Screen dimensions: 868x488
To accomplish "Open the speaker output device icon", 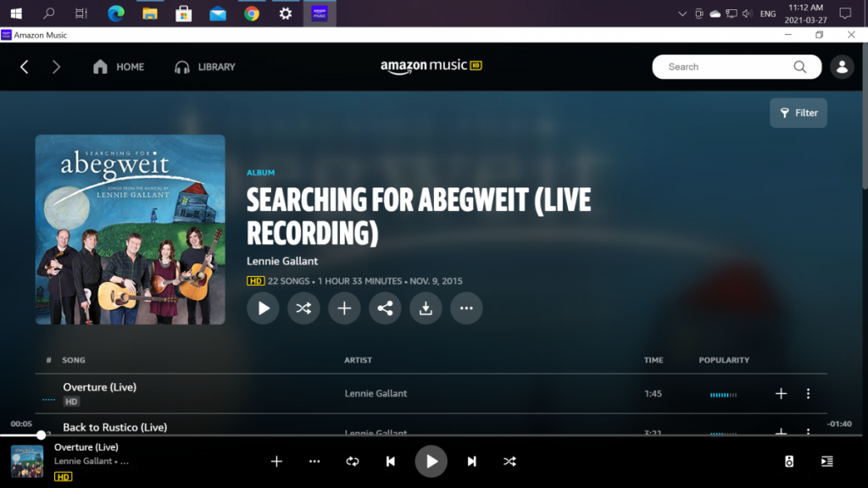I will [789, 462].
